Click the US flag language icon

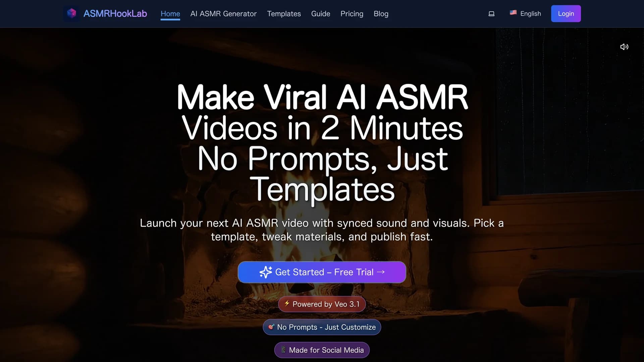[513, 12]
